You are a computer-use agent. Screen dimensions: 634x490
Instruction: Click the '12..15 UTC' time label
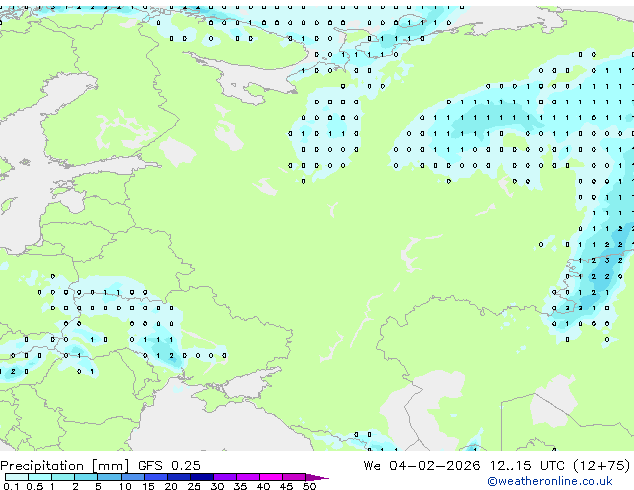pos(527,466)
